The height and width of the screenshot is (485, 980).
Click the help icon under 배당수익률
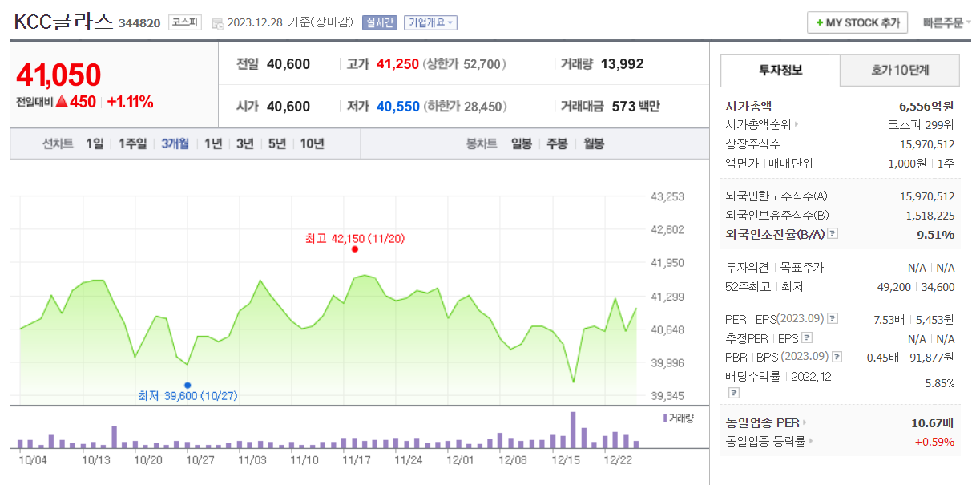733,393
